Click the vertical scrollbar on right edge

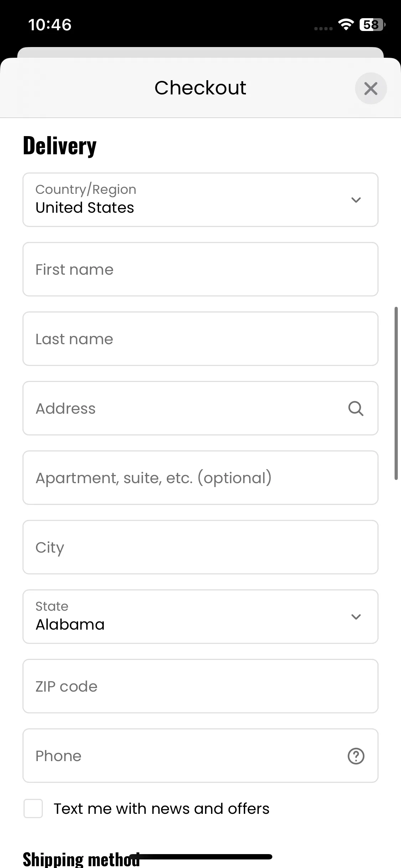396,393
